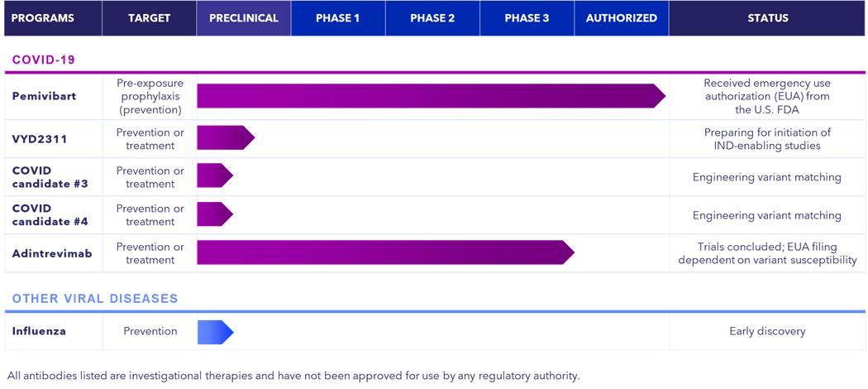Viewport: 868px width, 389px height.
Task: Click the TARGET column header
Action: [x=149, y=18]
